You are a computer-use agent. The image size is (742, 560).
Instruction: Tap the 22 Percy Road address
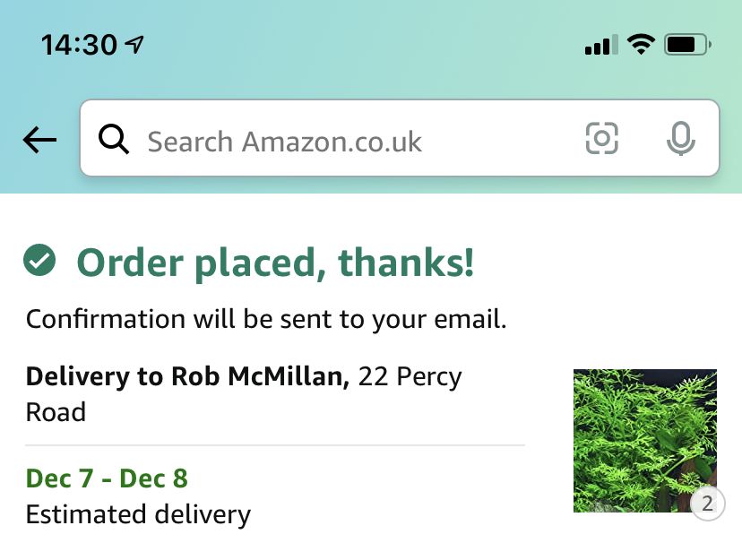coord(244,394)
